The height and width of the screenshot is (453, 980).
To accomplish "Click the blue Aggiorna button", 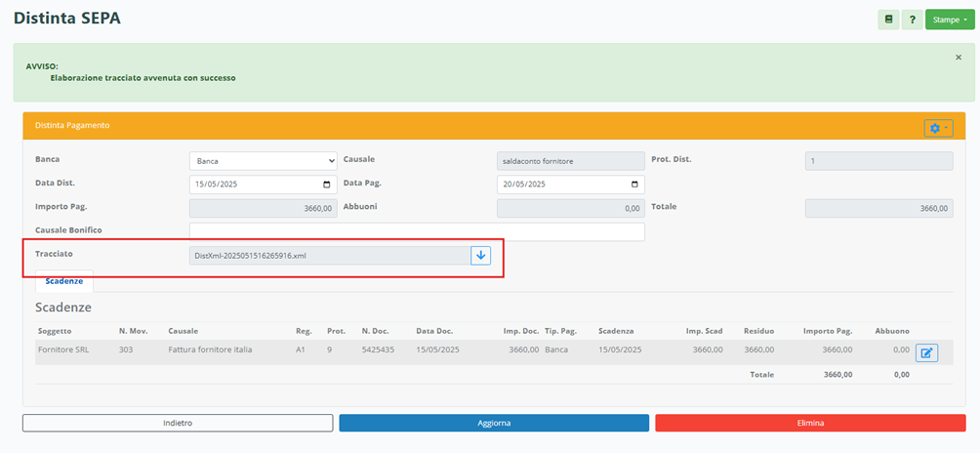I will click(494, 423).
